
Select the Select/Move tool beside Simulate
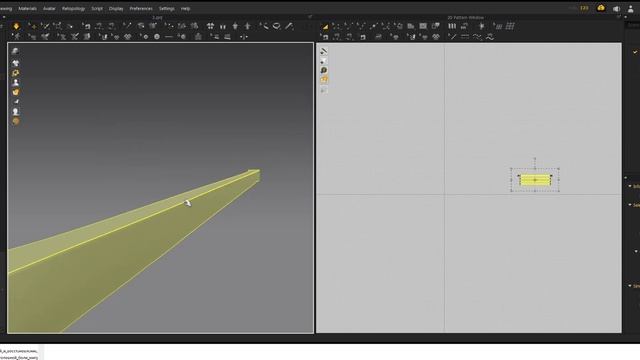point(32,26)
